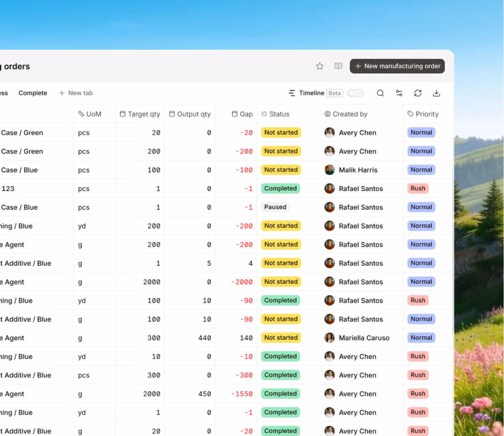
Task: Create a New manufacturing order
Action: [397, 66]
